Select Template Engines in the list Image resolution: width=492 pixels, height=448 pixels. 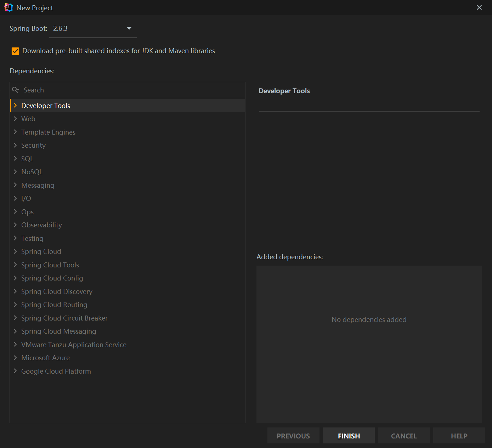128,132
